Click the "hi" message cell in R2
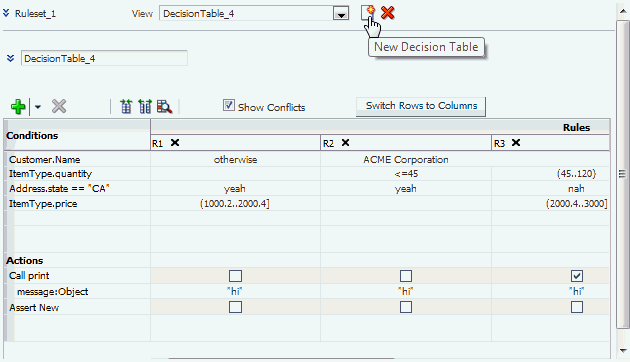 [x=405, y=291]
